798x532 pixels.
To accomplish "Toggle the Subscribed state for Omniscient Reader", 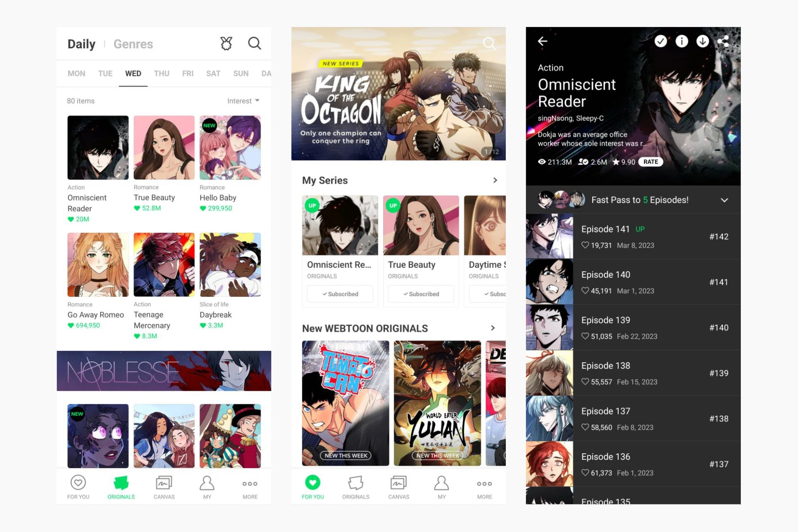I will (340, 294).
